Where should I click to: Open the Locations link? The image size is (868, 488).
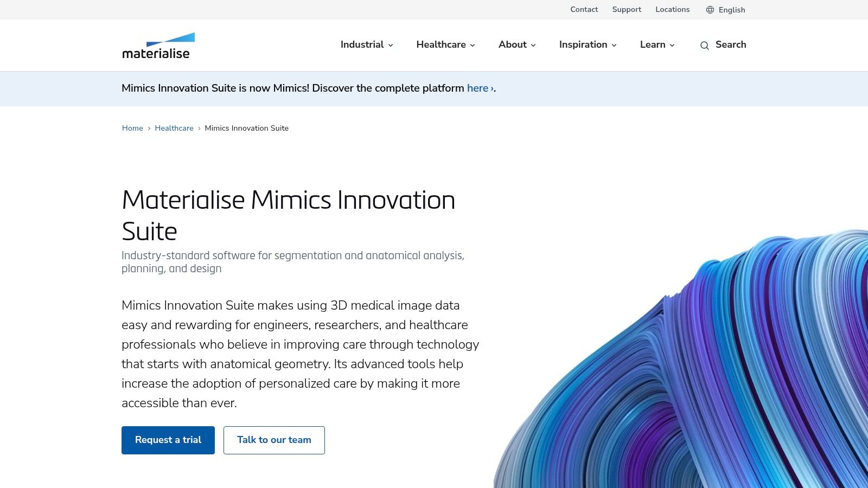[x=672, y=9]
